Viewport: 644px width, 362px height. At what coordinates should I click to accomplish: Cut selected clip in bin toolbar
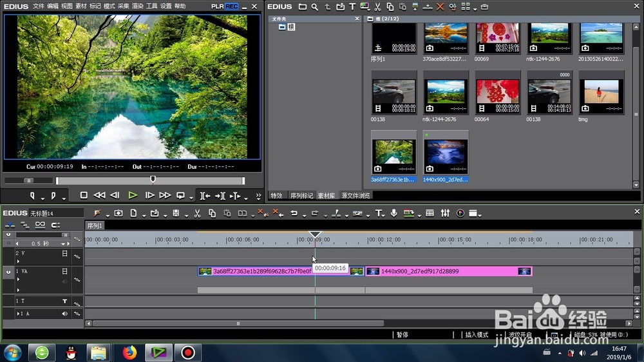377,6
